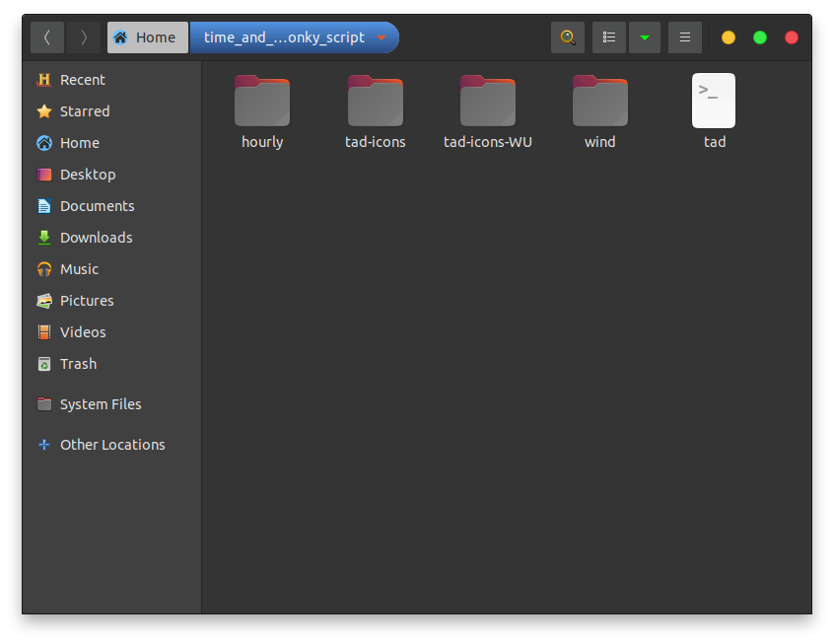Open Trash in the sidebar
The width and height of the screenshot is (834, 644).
pos(111,364)
